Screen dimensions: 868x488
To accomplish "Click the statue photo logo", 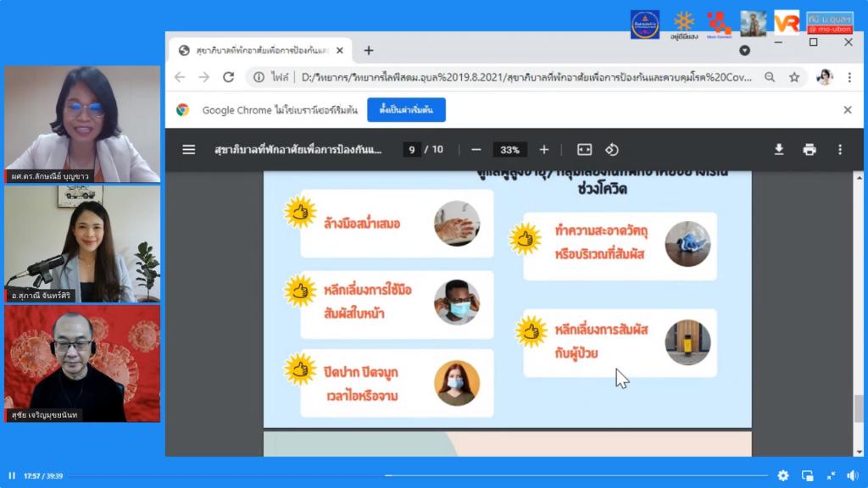I will 754,23.
